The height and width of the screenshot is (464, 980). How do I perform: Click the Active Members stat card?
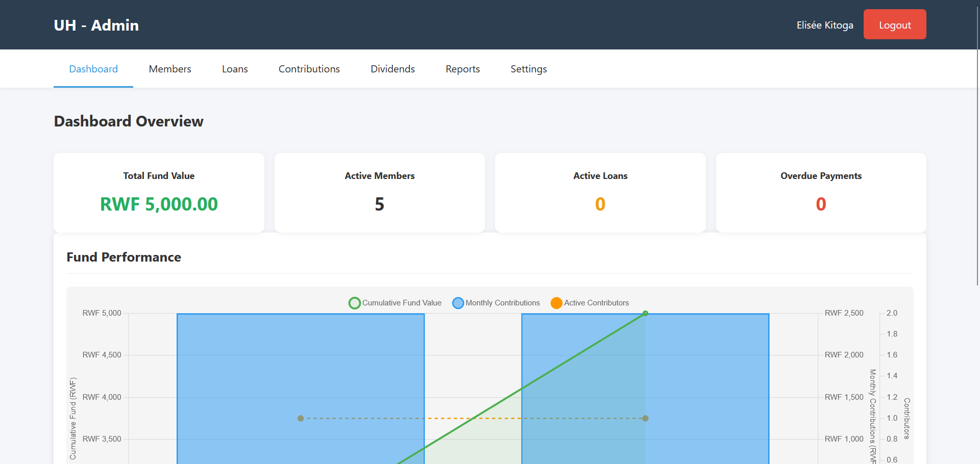(x=379, y=192)
